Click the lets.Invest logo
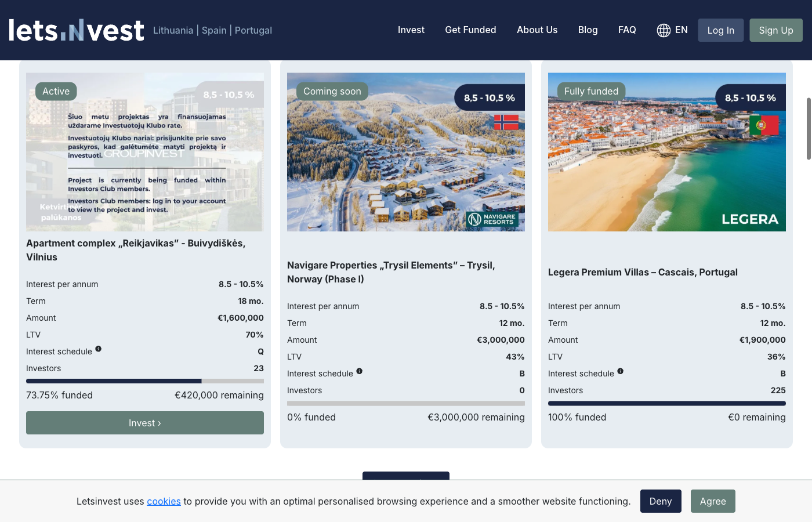 click(x=76, y=30)
